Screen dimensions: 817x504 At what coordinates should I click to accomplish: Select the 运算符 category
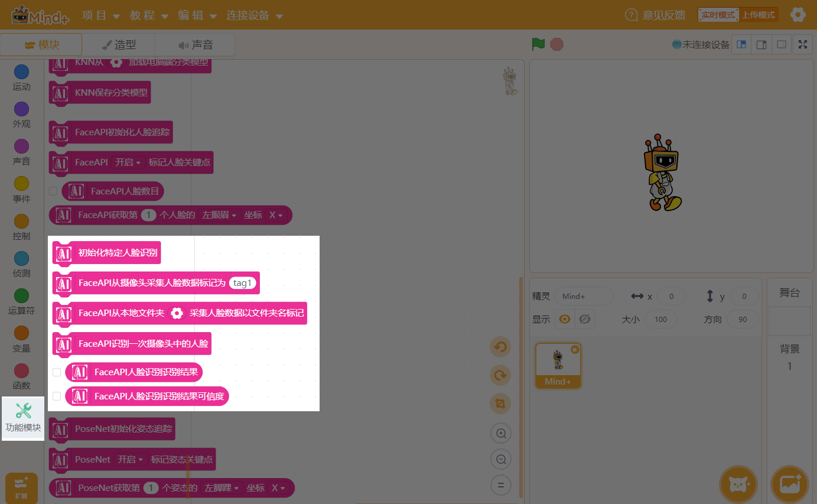point(21,302)
